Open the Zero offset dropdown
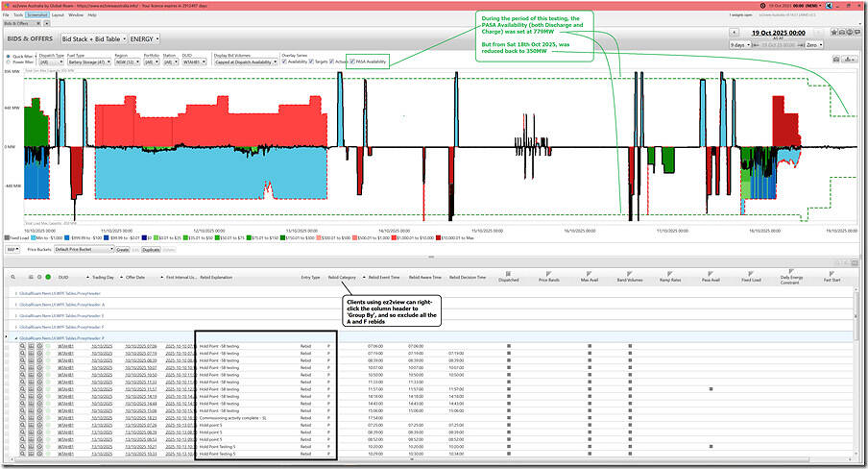868x469 pixels. tap(814, 44)
